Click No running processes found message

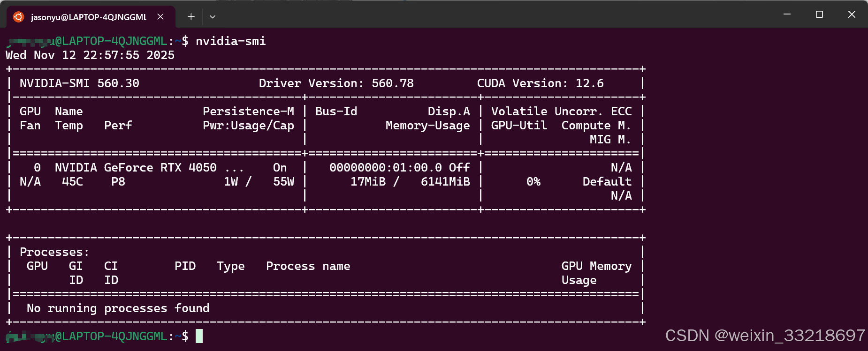[x=118, y=308]
